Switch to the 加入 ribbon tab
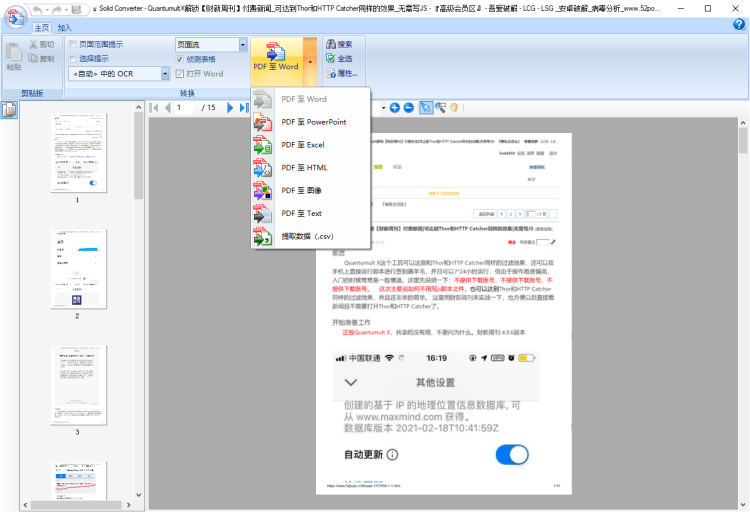Image resolution: width=750 pixels, height=512 pixels. point(64,28)
